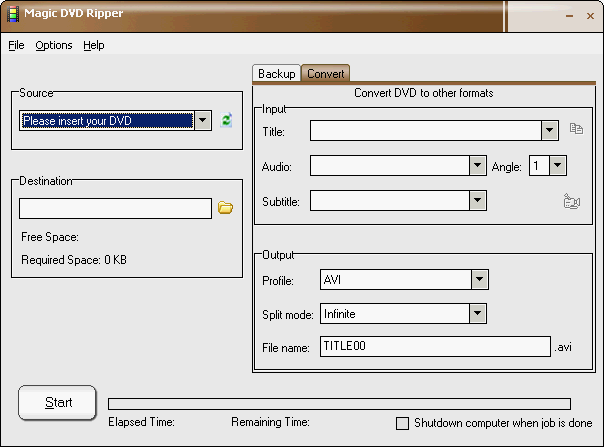The height and width of the screenshot is (447, 604).
Task: Expand the Profile AVI dropdown
Action: point(480,279)
